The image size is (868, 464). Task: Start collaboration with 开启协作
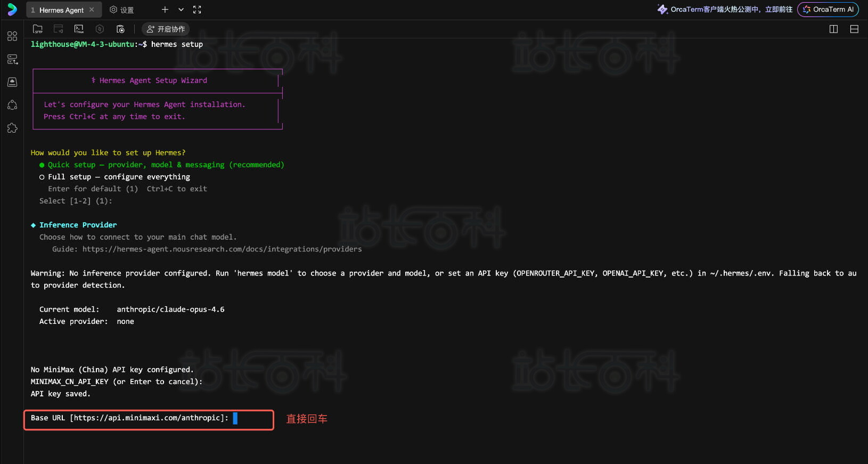pos(166,29)
